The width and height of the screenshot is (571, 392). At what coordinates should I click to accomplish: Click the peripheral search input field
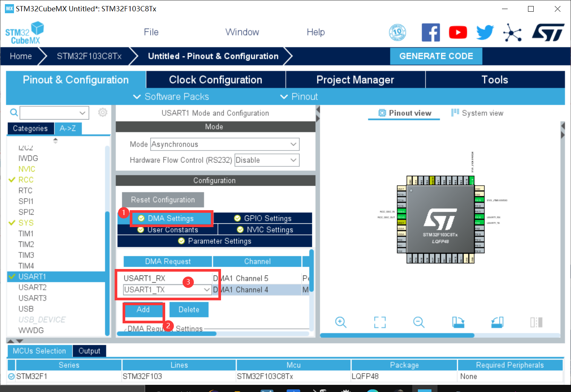pos(49,113)
